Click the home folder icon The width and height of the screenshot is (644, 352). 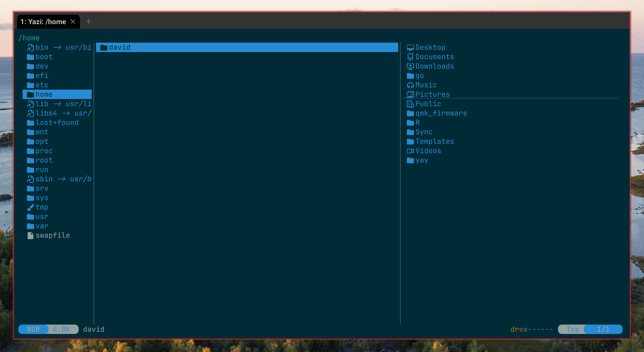pos(30,94)
